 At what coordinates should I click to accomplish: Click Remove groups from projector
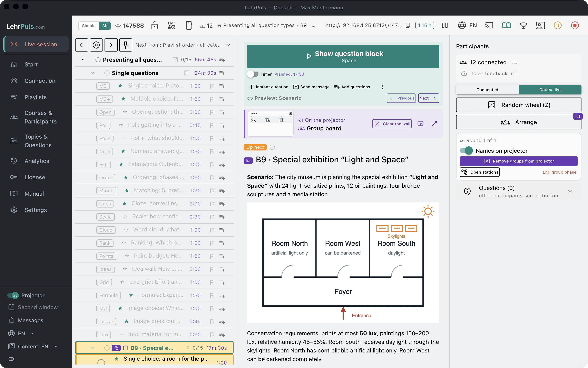click(x=519, y=161)
